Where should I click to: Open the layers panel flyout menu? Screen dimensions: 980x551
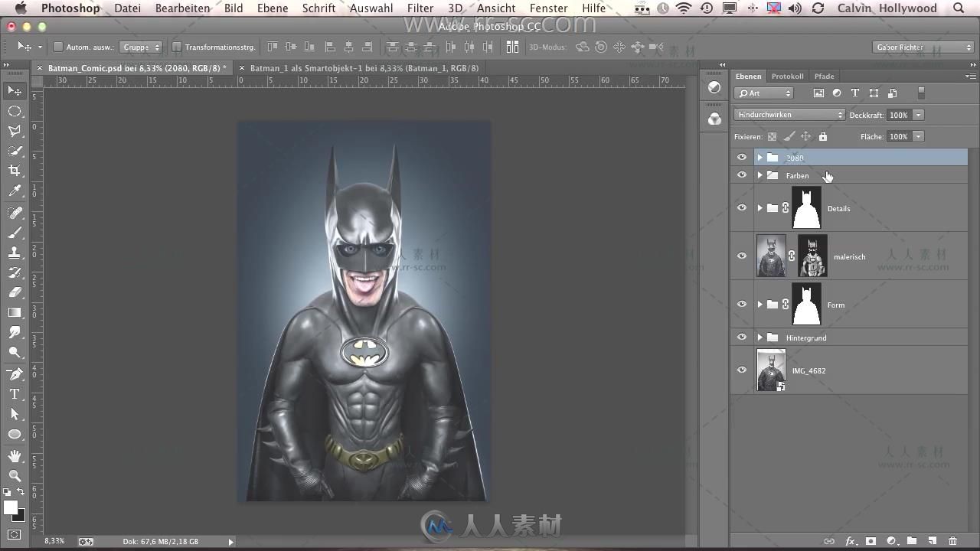click(971, 77)
